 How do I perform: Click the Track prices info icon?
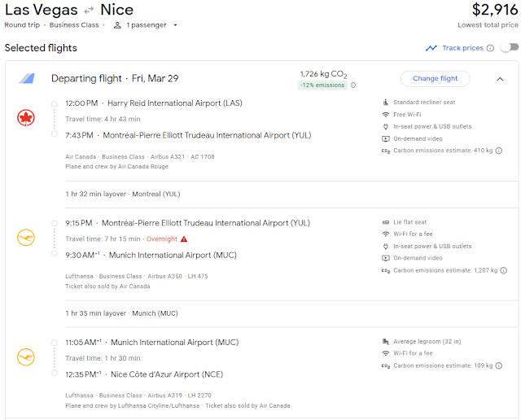[x=490, y=48]
